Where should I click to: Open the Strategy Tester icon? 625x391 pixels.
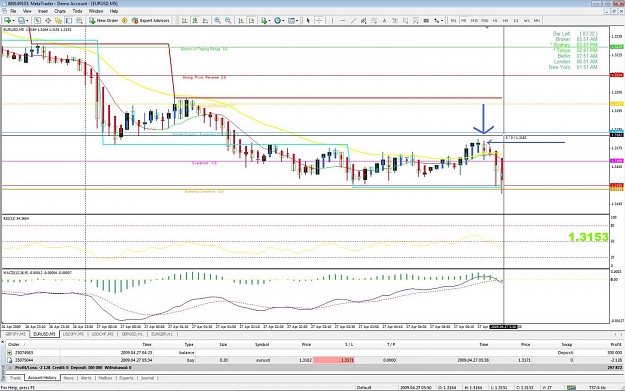click(79, 20)
